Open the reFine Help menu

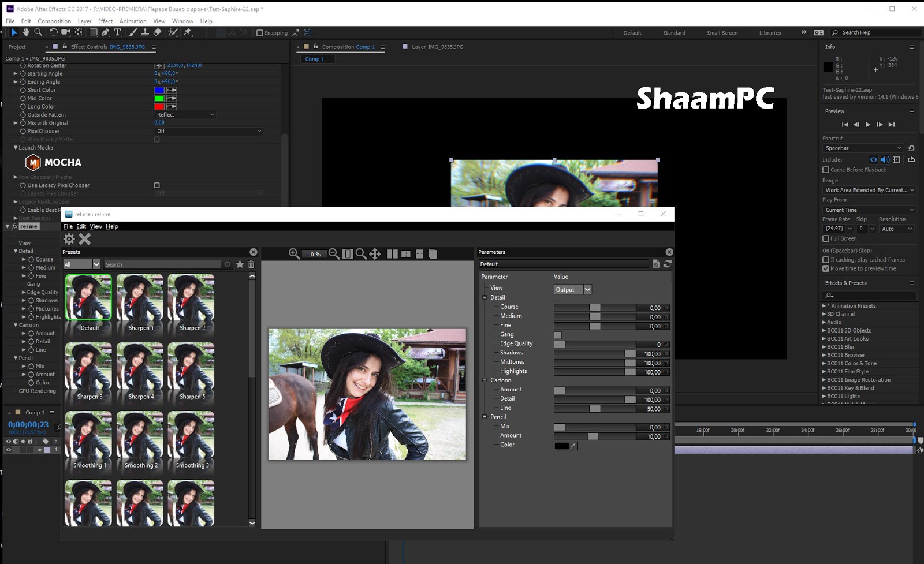[x=111, y=226]
